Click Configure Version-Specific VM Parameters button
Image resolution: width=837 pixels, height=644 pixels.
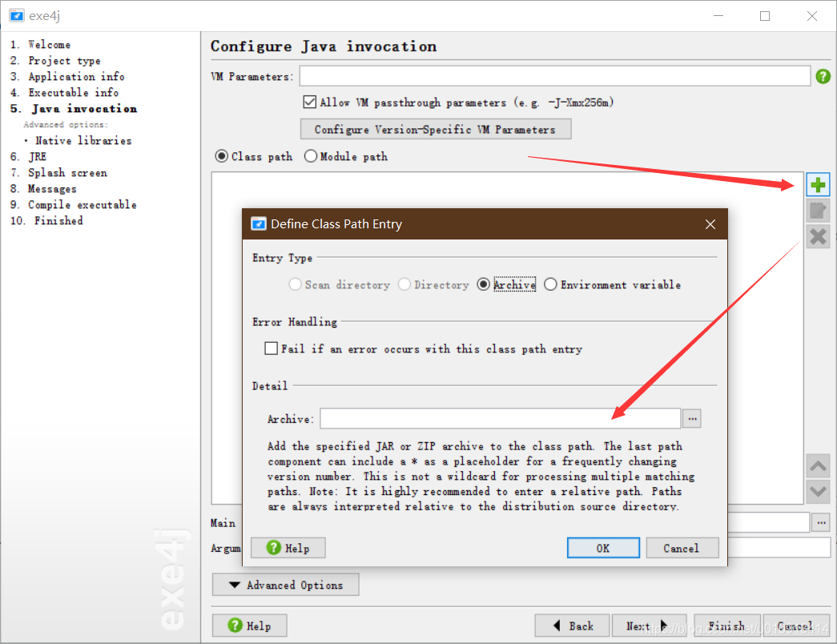click(x=436, y=129)
